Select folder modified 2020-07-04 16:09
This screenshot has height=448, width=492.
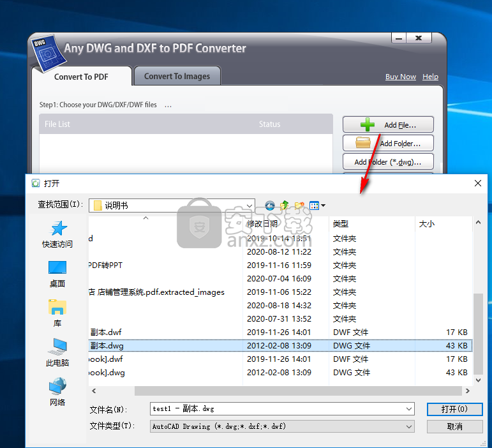280,279
